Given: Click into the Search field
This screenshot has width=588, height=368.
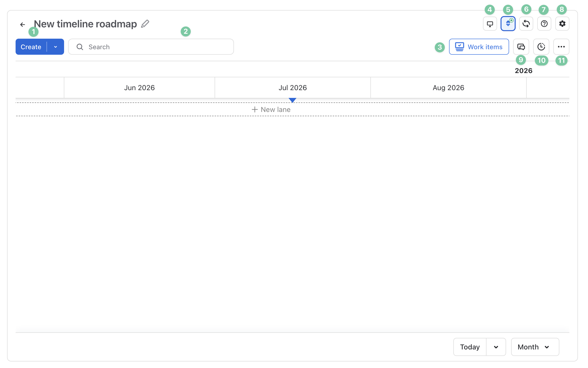Looking at the screenshot, I should click(151, 47).
